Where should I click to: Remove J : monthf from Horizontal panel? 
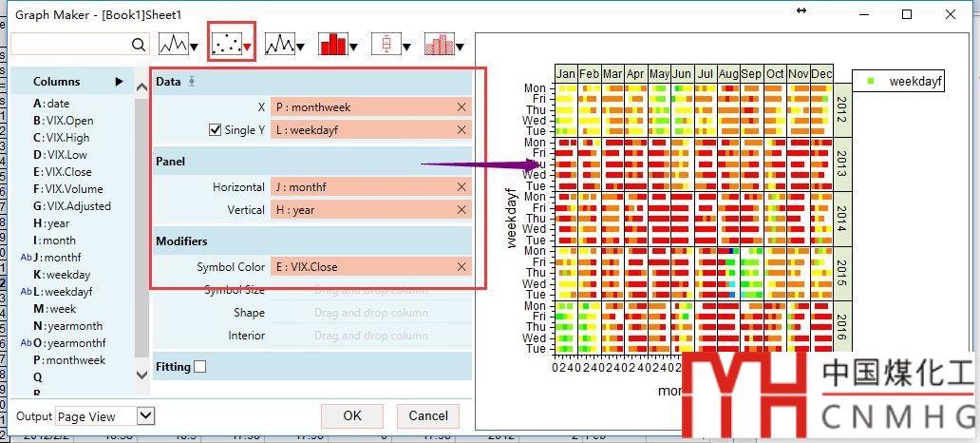(462, 186)
